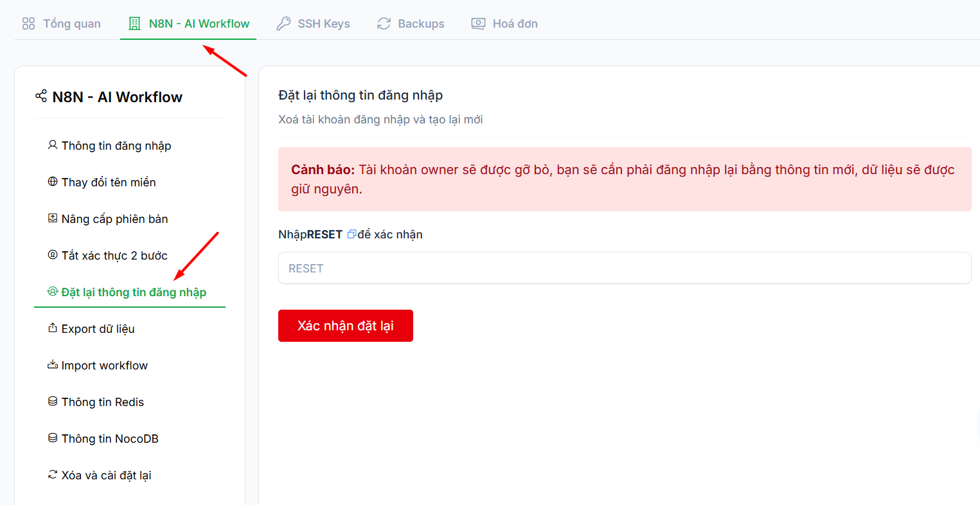The image size is (980, 505).
Task: Click the building icon beside N8N tab
Action: click(134, 24)
